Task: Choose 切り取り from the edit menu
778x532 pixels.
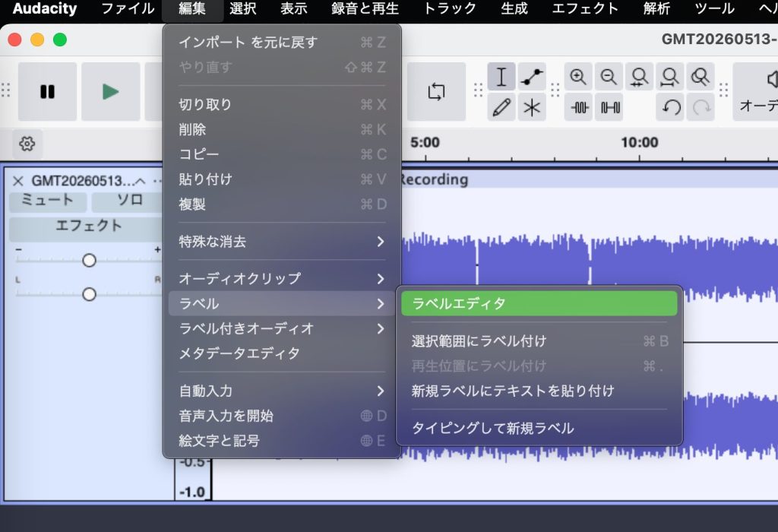Action: coord(282,104)
